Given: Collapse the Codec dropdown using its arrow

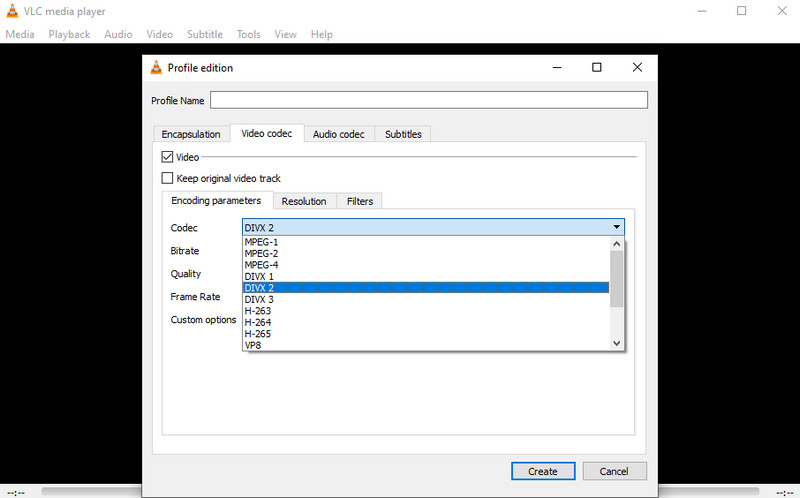Looking at the screenshot, I should [x=616, y=228].
